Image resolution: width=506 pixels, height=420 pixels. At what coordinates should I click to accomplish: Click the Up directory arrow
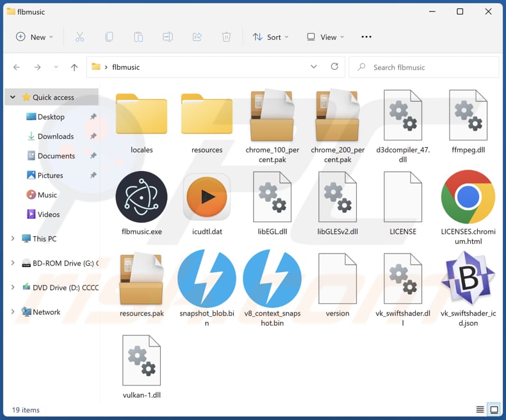click(x=74, y=67)
